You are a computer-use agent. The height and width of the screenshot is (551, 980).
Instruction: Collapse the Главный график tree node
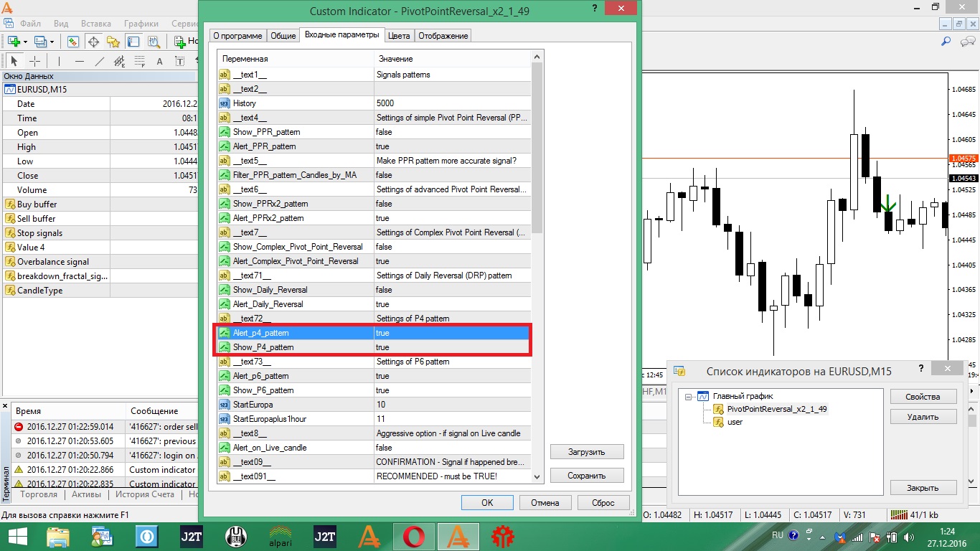689,396
